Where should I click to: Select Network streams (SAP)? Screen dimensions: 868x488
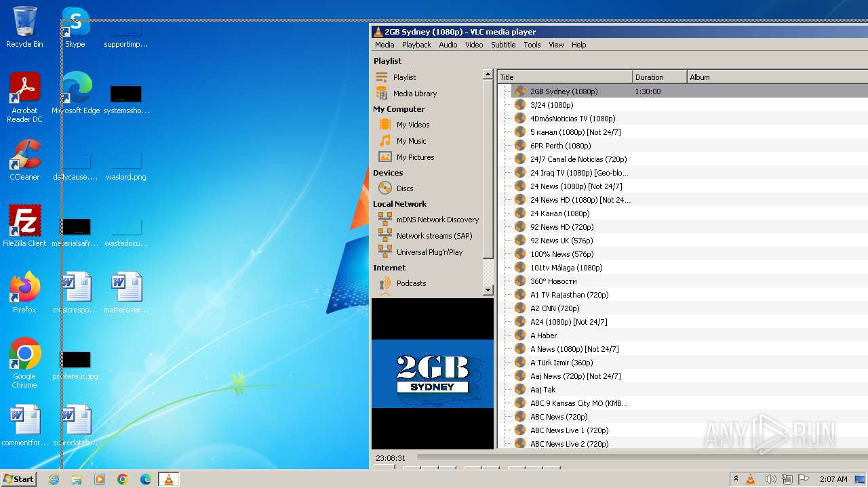pos(425,236)
